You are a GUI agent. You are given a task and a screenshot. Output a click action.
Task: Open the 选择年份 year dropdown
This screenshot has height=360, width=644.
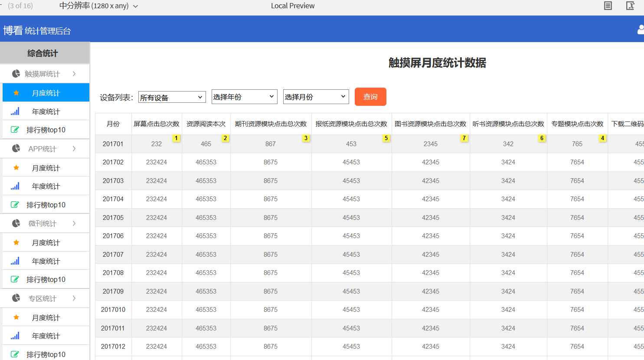(244, 97)
